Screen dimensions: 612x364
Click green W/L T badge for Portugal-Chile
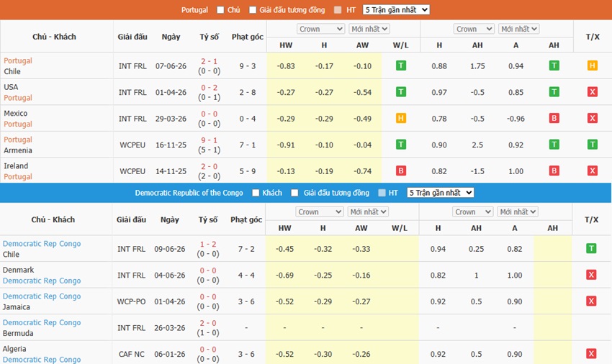click(401, 65)
